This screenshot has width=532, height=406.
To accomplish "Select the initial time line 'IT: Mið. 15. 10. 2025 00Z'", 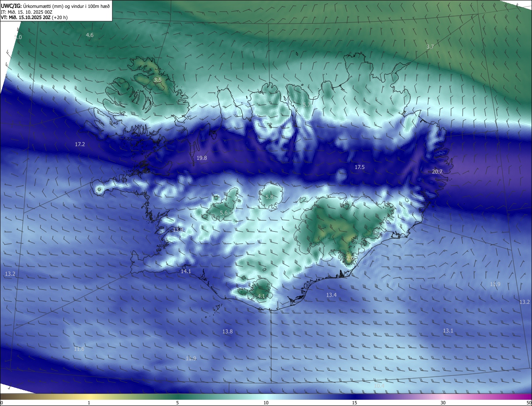I will (26, 12).
